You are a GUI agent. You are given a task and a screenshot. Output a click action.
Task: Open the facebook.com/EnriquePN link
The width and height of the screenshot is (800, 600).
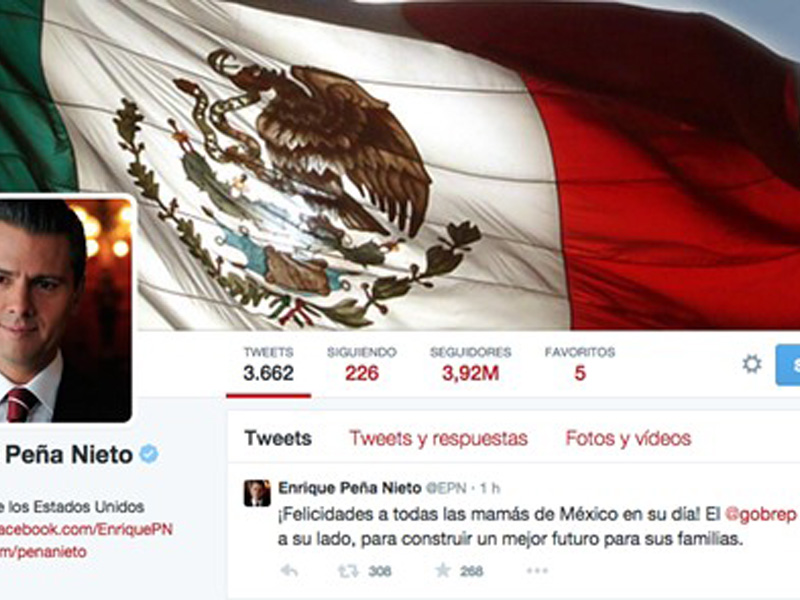tap(86, 529)
